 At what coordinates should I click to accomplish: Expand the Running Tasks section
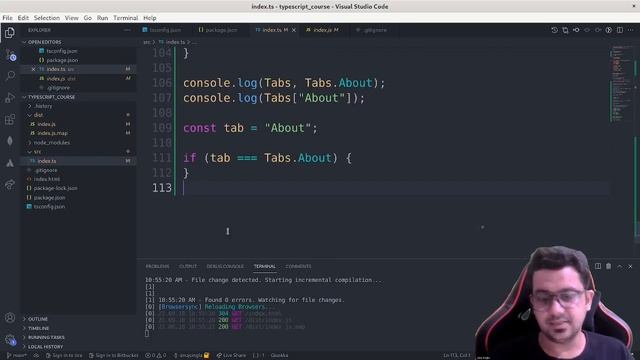(x=78, y=338)
